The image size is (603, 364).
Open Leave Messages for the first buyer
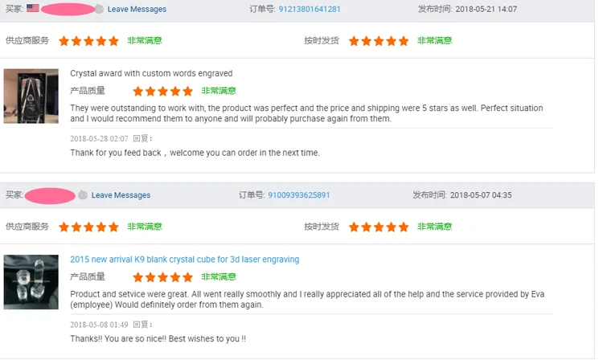[x=137, y=10]
